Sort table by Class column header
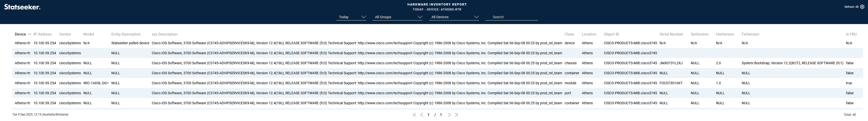Screen dimensions: 868x121 coord(569,34)
